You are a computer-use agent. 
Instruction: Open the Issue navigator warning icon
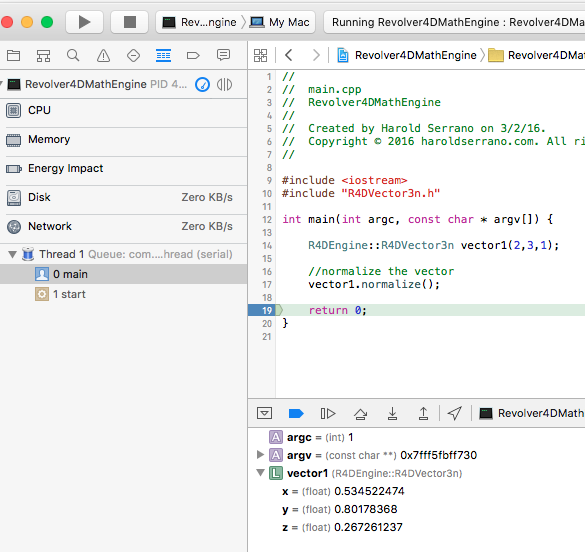[x=103, y=56]
